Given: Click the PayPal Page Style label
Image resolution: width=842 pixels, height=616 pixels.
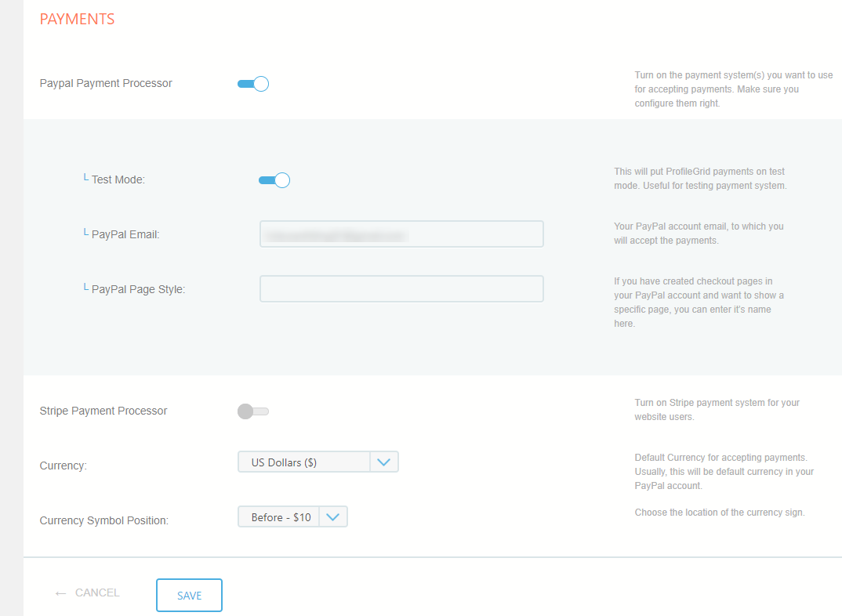Looking at the screenshot, I should (138, 289).
